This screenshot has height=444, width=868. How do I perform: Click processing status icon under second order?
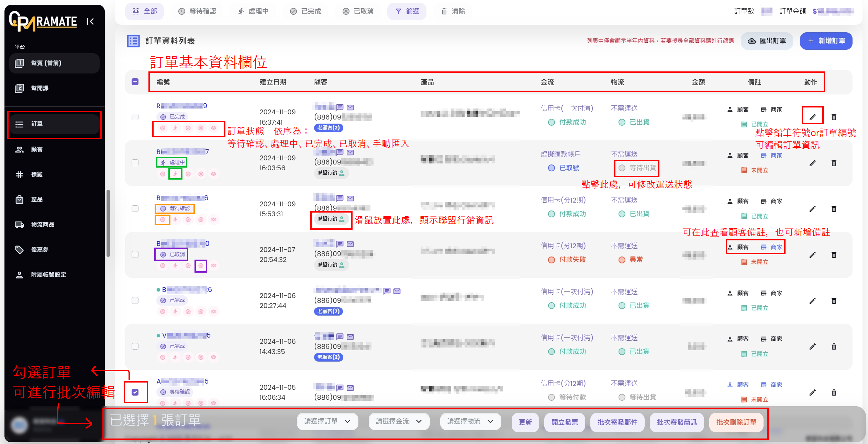[x=175, y=174]
